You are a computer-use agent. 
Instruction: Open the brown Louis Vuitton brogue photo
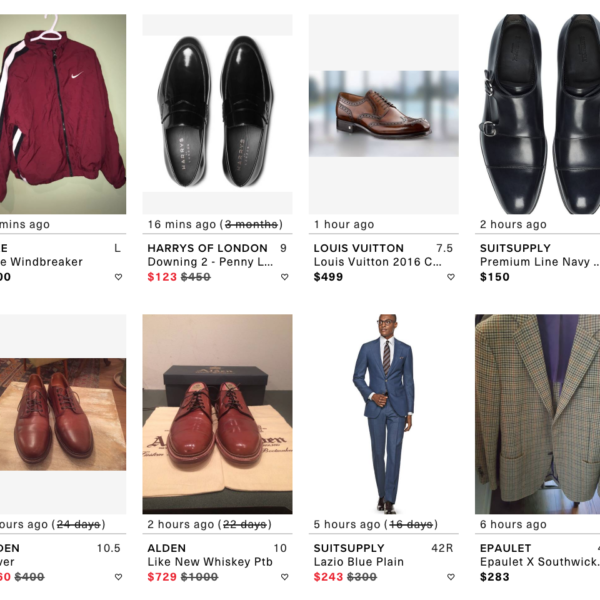pyautogui.click(x=383, y=113)
